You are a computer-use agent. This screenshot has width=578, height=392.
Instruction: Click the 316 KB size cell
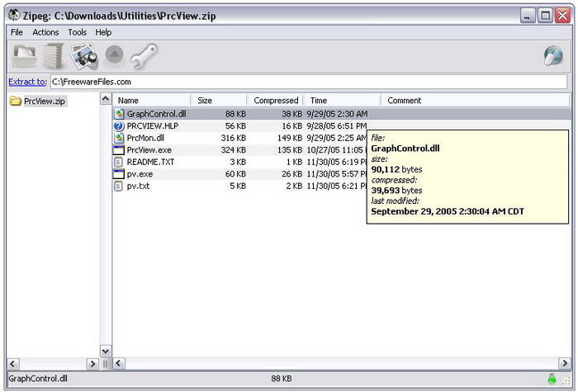pyautogui.click(x=234, y=138)
